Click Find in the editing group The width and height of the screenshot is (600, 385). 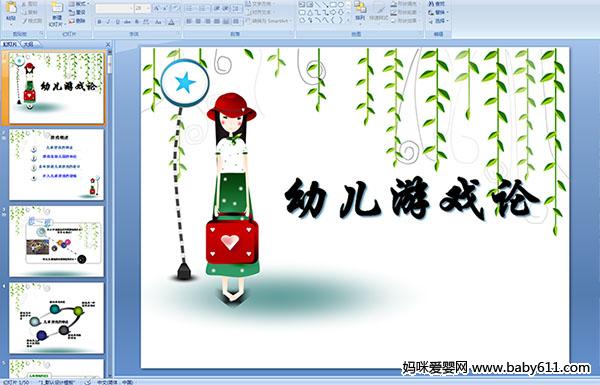[x=437, y=4]
